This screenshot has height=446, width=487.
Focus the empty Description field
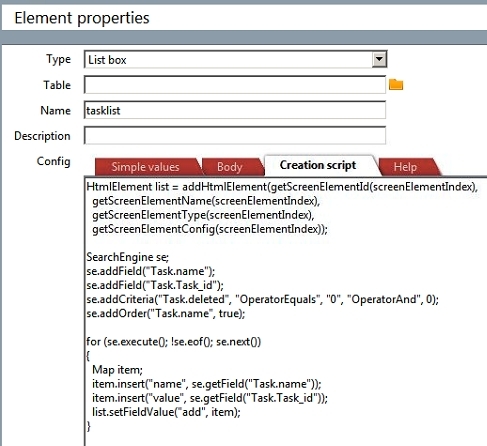235,135
